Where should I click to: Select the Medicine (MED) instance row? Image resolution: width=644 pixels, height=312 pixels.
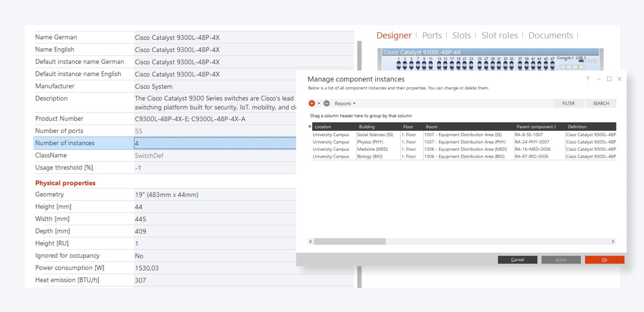click(372, 149)
